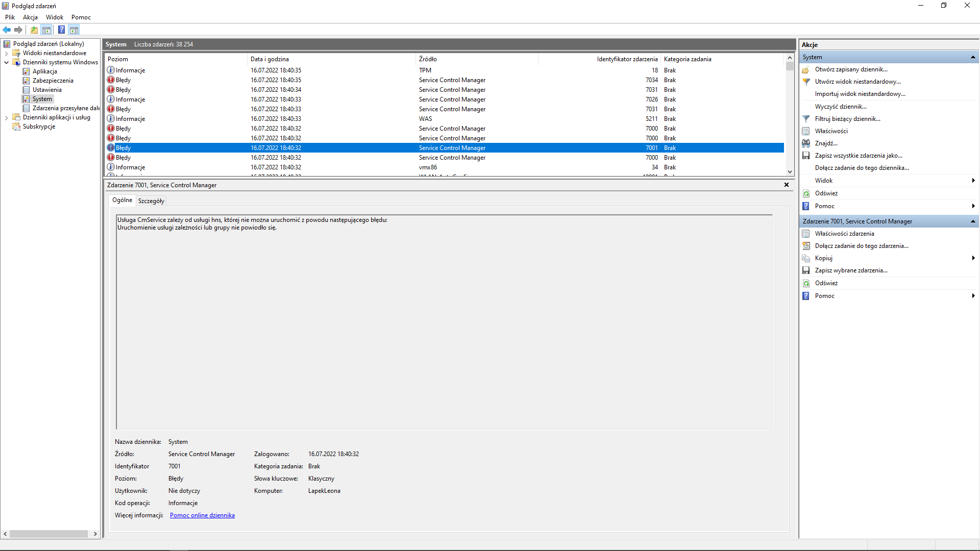Click the Zapisz wszystkie zdarzenia floppy icon
The height and width of the screenshot is (551, 980).
coord(806,156)
